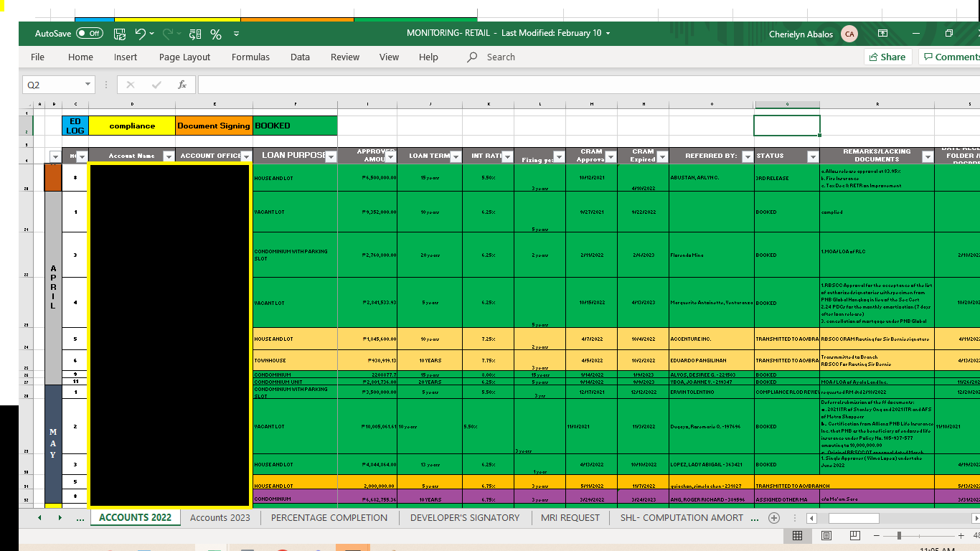Open Customize Quick Access Toolbar dropdown
The image size is (980, 551).
coord(237,34)
